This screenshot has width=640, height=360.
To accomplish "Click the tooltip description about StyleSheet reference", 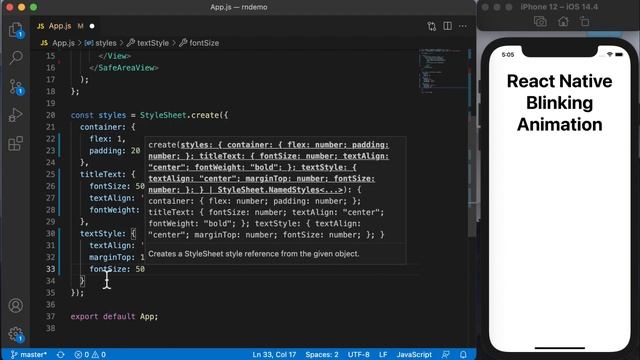I will 253,253.
